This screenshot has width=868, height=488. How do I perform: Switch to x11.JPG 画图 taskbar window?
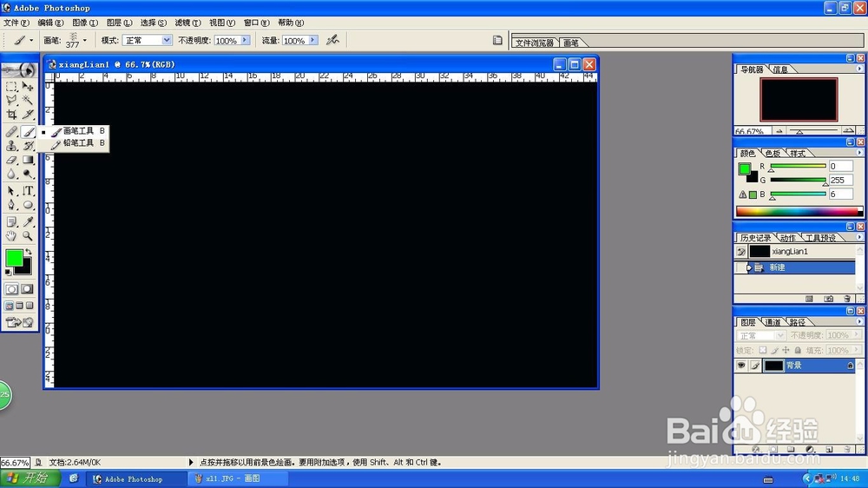(238, 478)
